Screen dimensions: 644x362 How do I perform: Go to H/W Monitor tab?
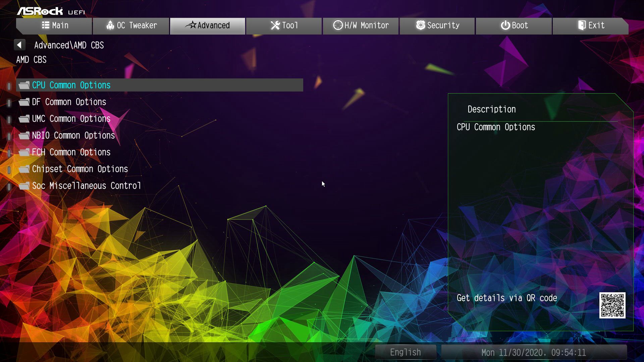(x=361, y=25)
